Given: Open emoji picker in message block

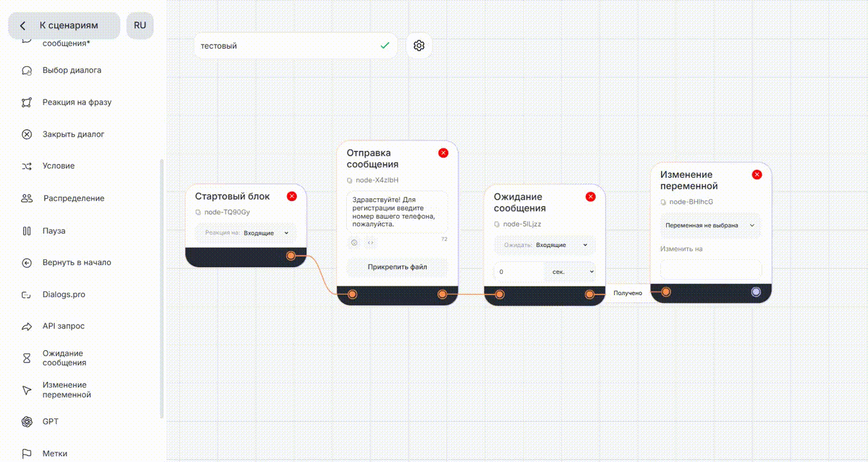Looking at the screenshot, I should click(354, 243).
